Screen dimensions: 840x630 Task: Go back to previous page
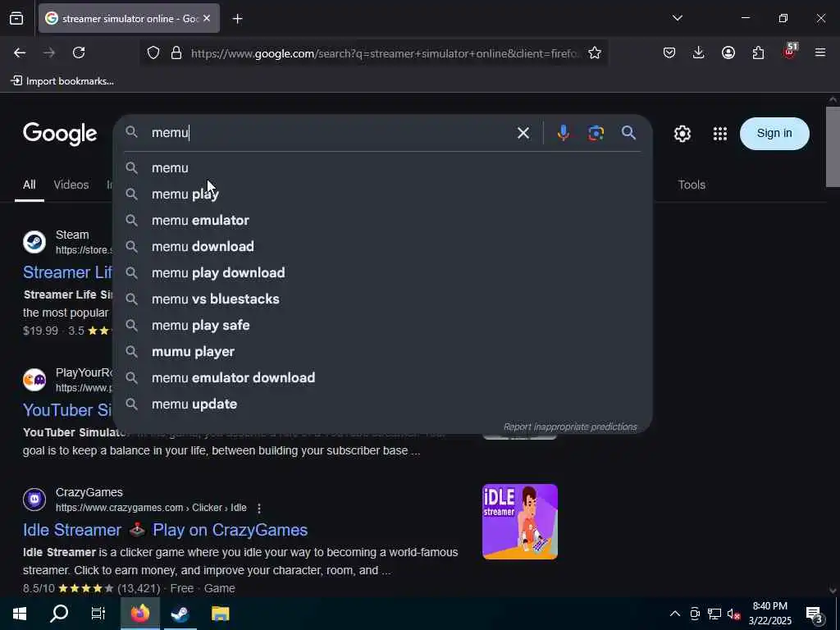tap(20, 52)
